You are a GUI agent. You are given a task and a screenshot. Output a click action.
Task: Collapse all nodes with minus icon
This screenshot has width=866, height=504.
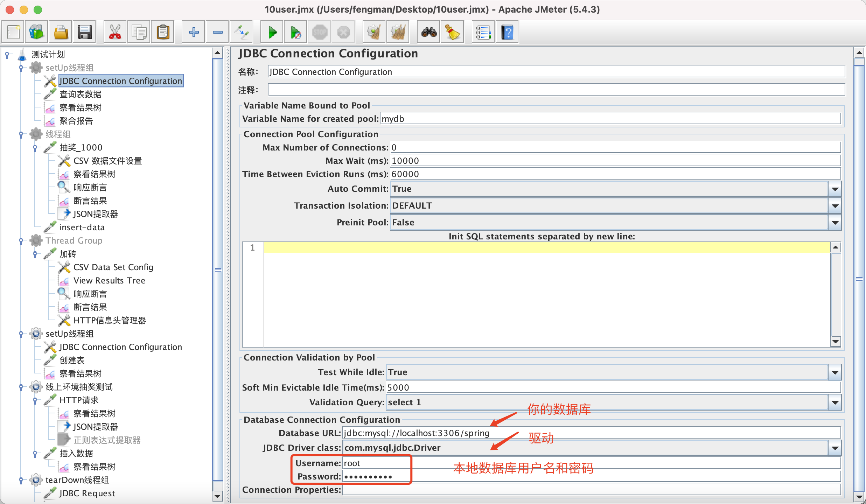pos(217,33)
